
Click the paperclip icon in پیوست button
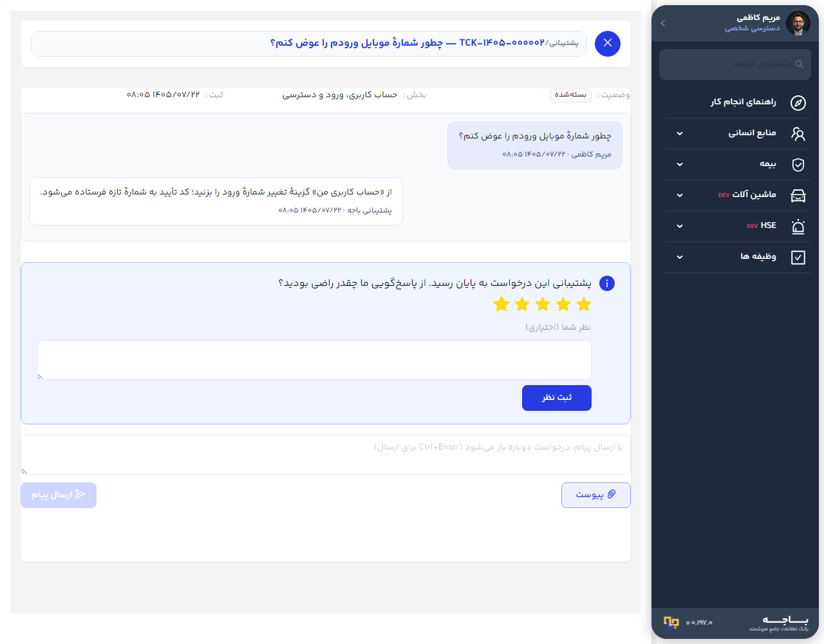pos(612,494)
